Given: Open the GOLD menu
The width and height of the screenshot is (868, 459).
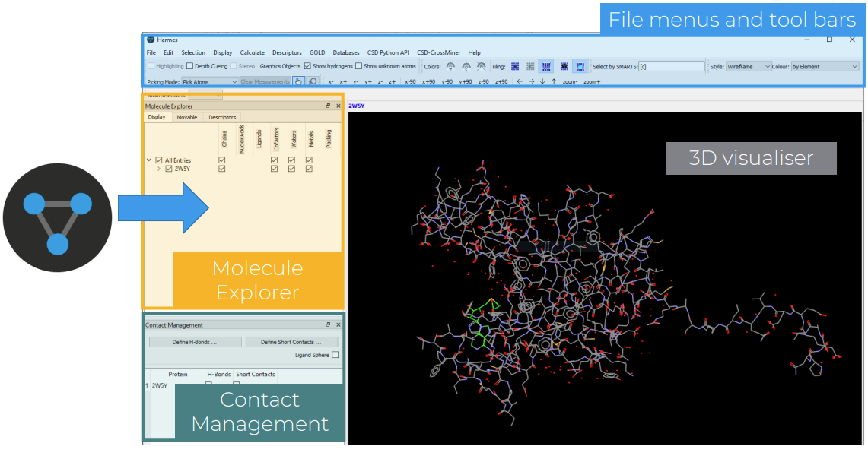Looking at the screenshot, I should click(x=317, y=53).
